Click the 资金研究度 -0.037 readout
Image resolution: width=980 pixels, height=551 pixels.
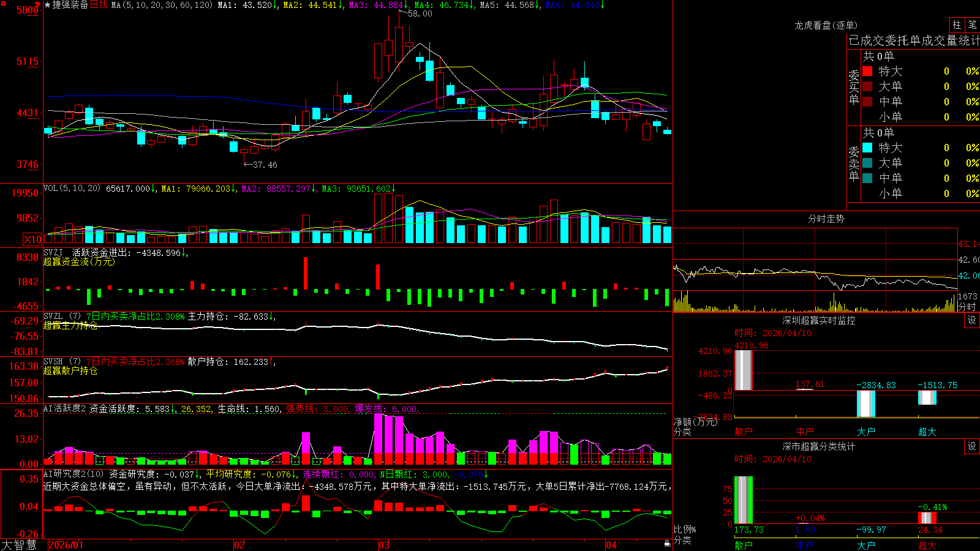click(x=151, y=474)
